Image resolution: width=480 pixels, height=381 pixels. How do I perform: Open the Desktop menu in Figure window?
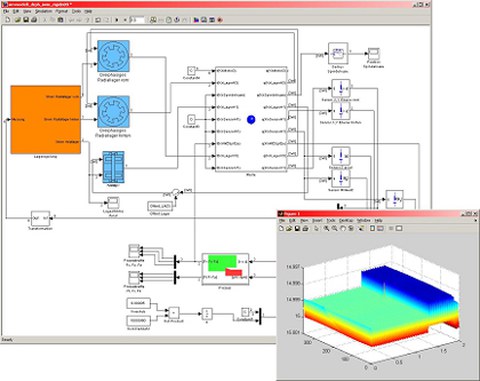pos(346,220)
